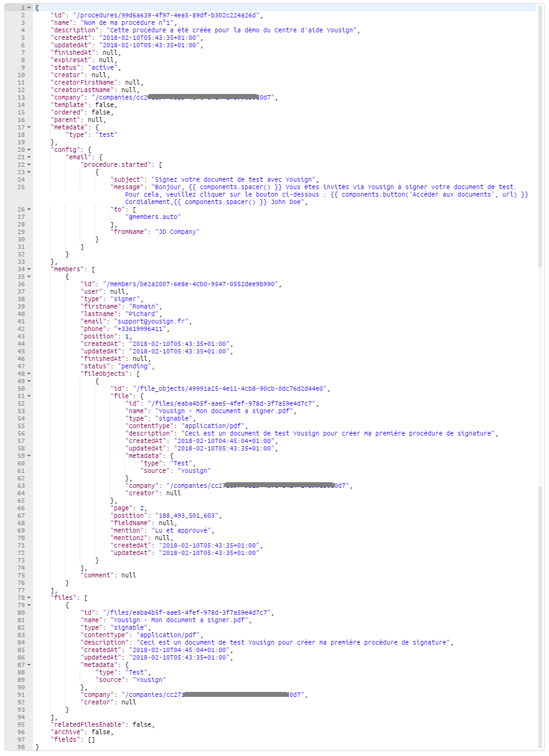Screen dimensions: 549x756
Task: Collapse the "config" block fold arrow
Action: 29,149
